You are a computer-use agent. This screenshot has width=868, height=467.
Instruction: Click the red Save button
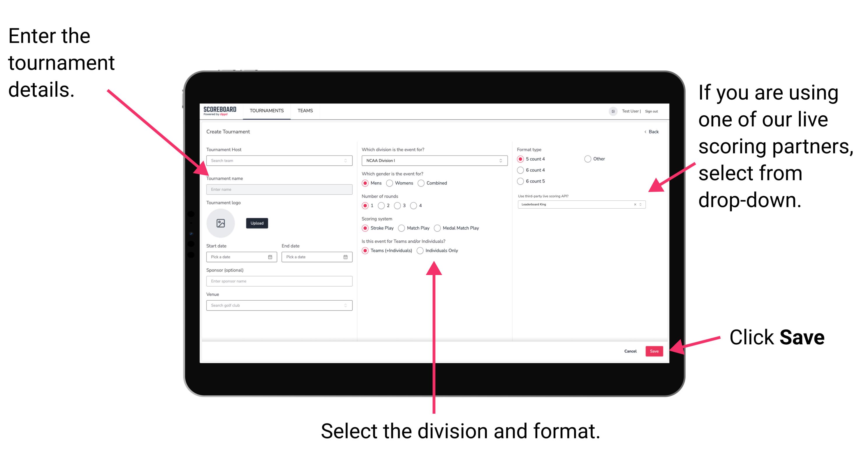[x=656, y=351]
